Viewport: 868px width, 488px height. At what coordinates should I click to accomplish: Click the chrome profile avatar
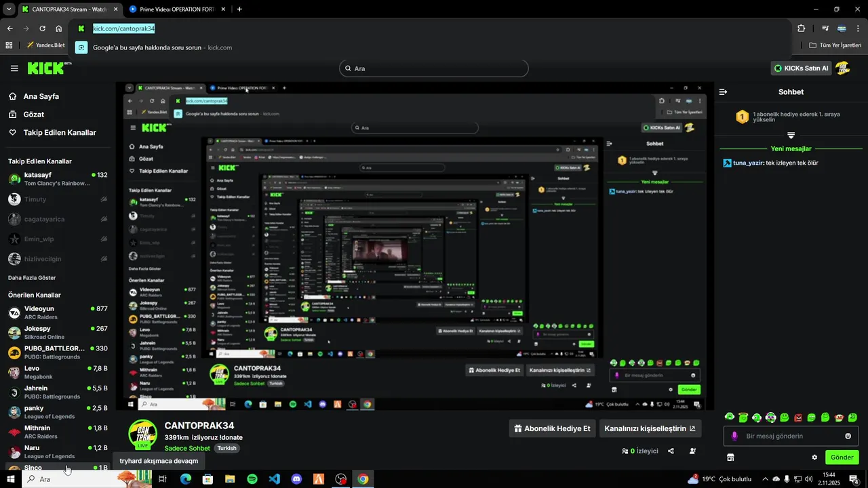pos(842,28)
